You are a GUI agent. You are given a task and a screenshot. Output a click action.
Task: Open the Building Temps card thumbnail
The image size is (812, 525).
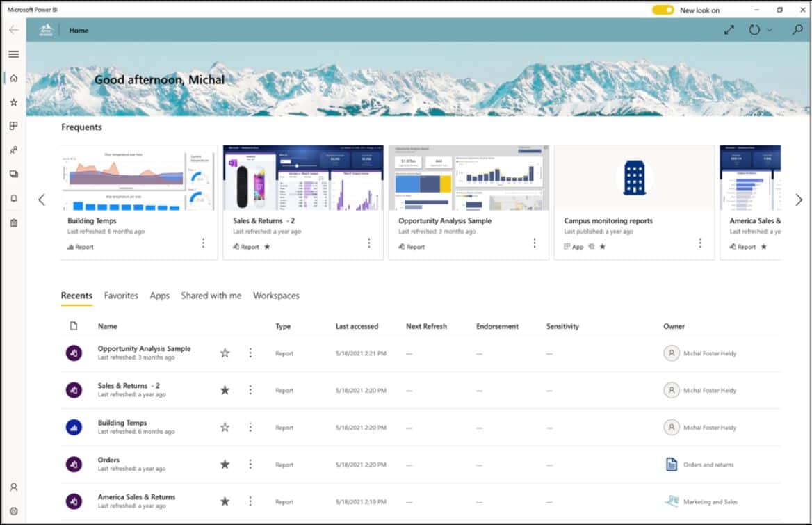139,177
